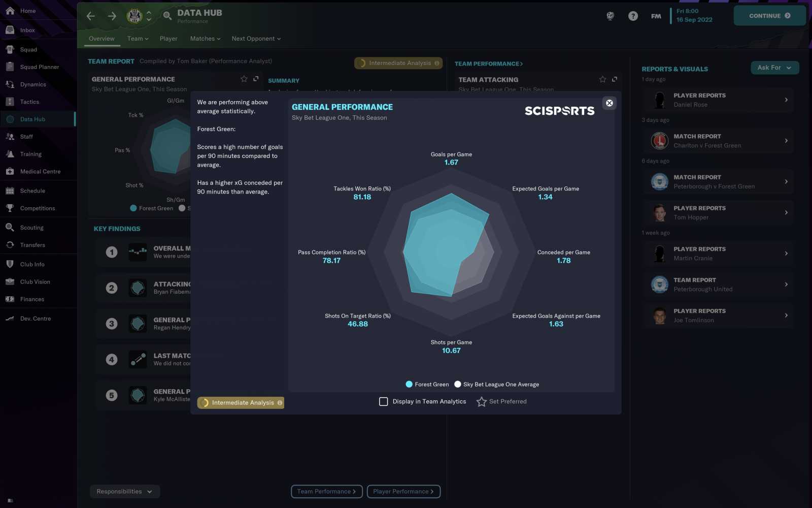Viewport: 812px width, 508px height.
Task: Click Intermediate Analysis badge in team report
Action: tap(398, 63)
